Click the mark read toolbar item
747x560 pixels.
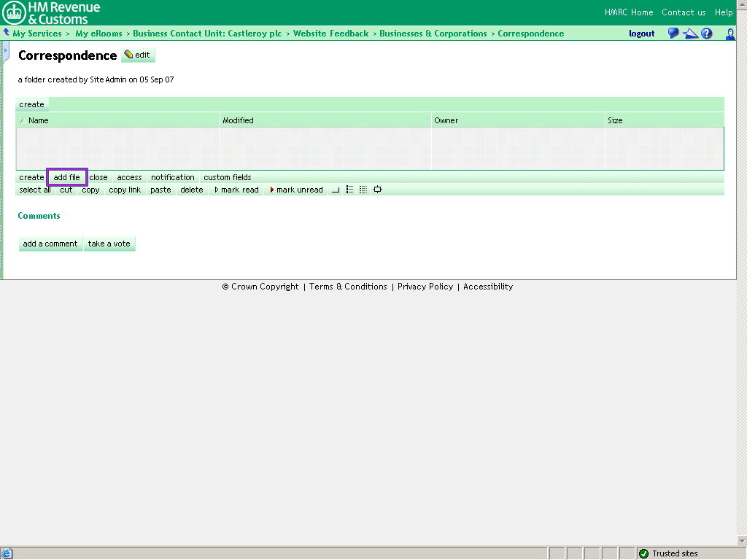tap(236, 190)
